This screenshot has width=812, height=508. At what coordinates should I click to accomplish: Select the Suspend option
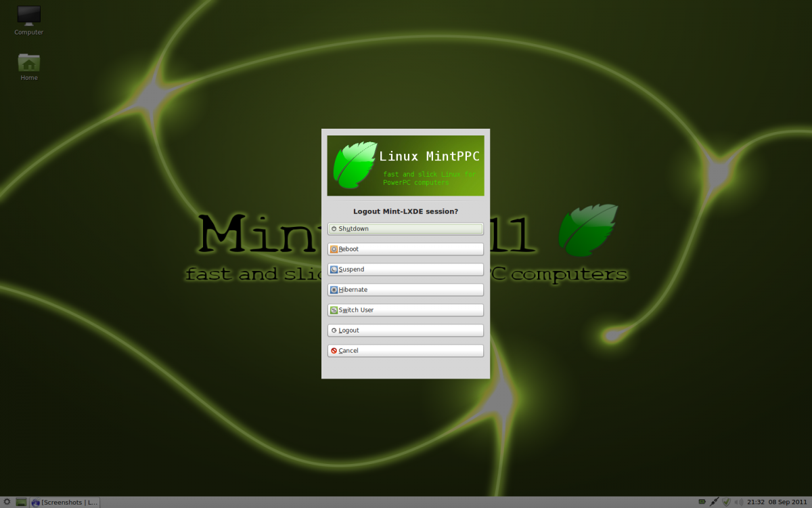point(405,270)
